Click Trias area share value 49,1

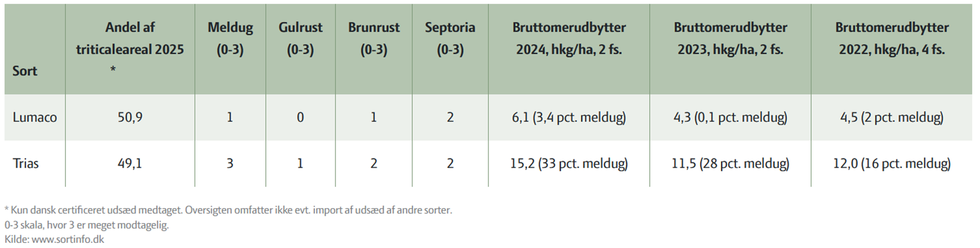(x=130, y=163)
